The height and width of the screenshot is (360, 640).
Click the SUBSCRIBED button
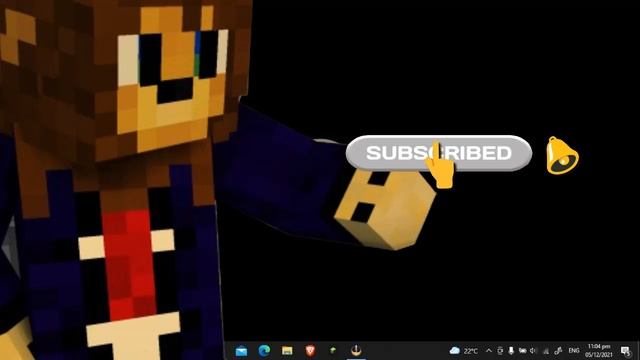pos(439,153)
